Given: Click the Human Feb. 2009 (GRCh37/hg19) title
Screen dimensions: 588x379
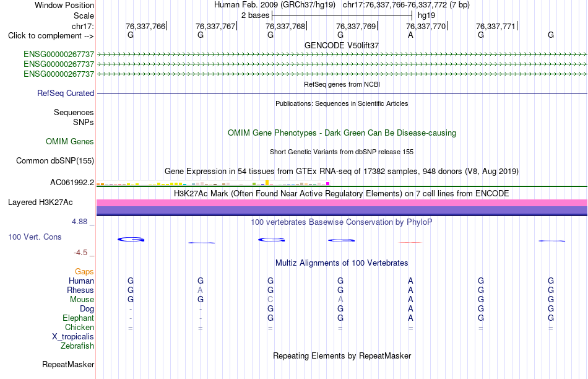Looking at the screenshot, I should point(276,5).
